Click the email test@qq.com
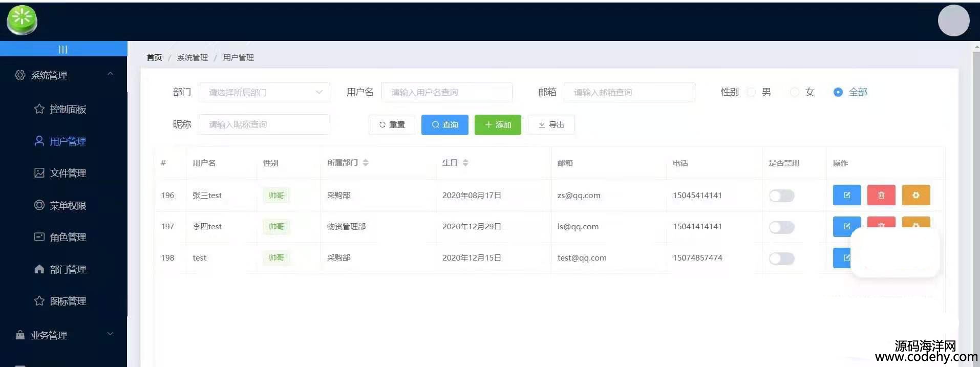This screenshot has width=980, height=367. coord(582,257)
